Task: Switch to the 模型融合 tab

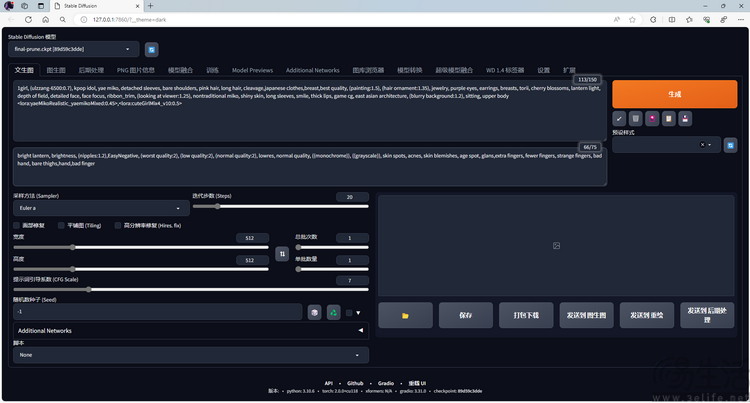Action: (x=180, y=70)
